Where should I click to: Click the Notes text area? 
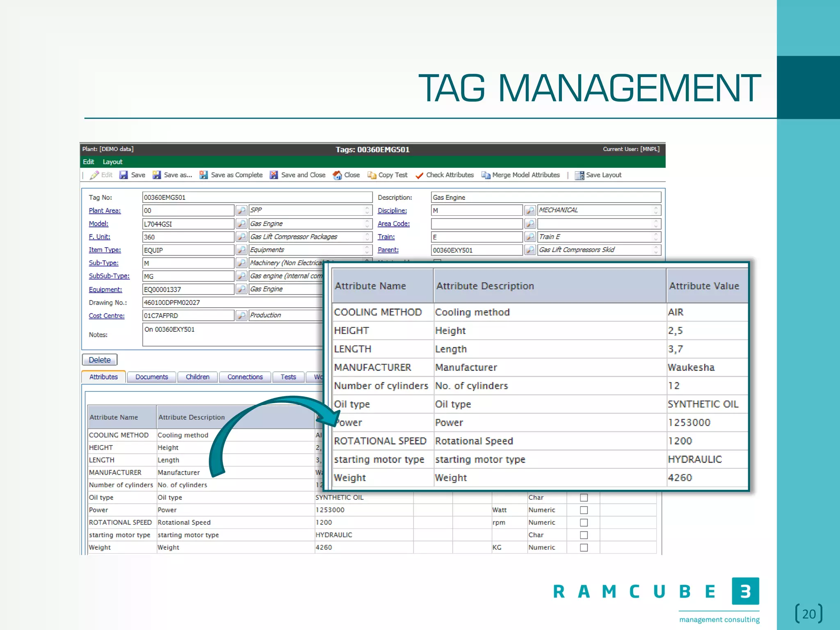click(x=233, y=335)
